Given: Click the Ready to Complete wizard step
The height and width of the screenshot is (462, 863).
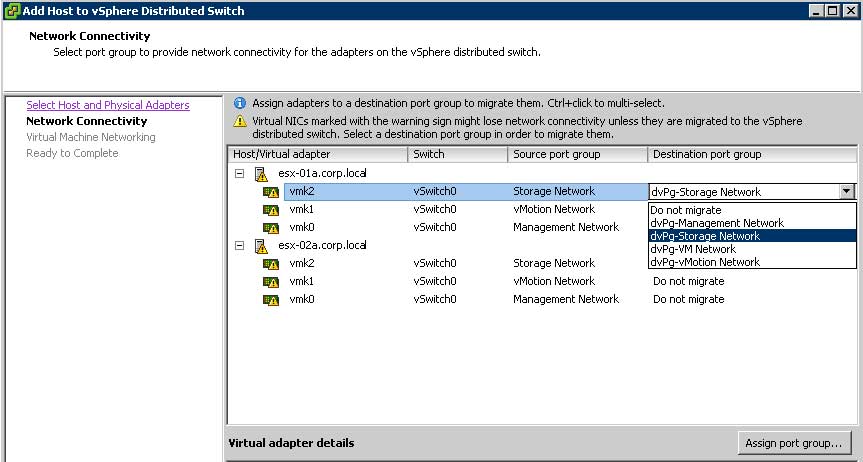Looking at the screenshot, I should [72, 153].
